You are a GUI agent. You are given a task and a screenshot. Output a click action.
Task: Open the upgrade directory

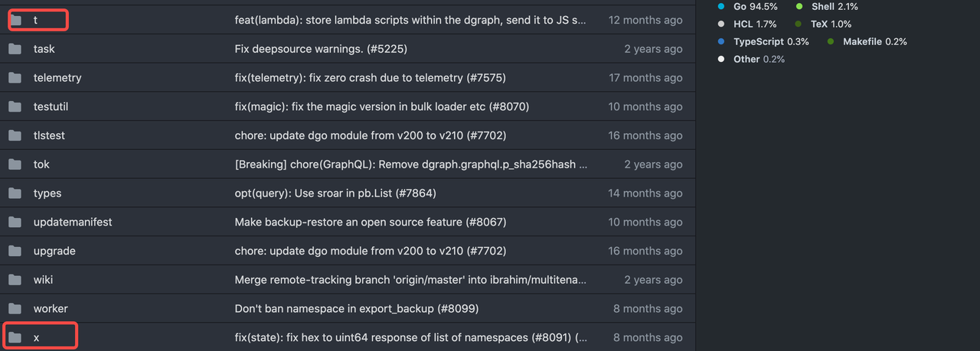click(x=54, y=251)
